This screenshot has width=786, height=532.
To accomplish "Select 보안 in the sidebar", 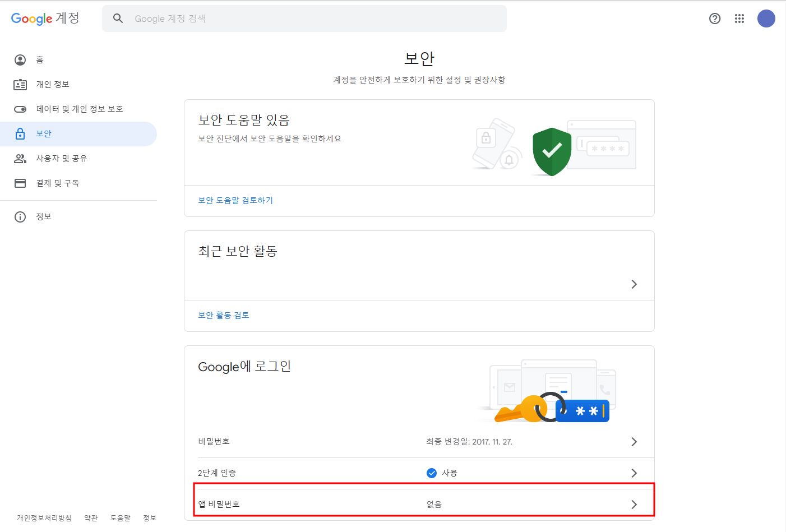I will pos(78,134).
